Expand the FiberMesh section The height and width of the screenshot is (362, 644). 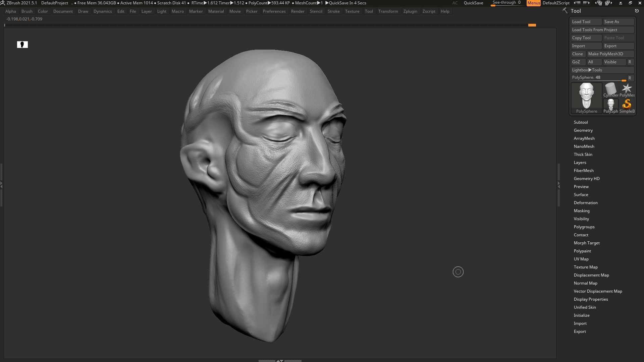click(583, 171)
